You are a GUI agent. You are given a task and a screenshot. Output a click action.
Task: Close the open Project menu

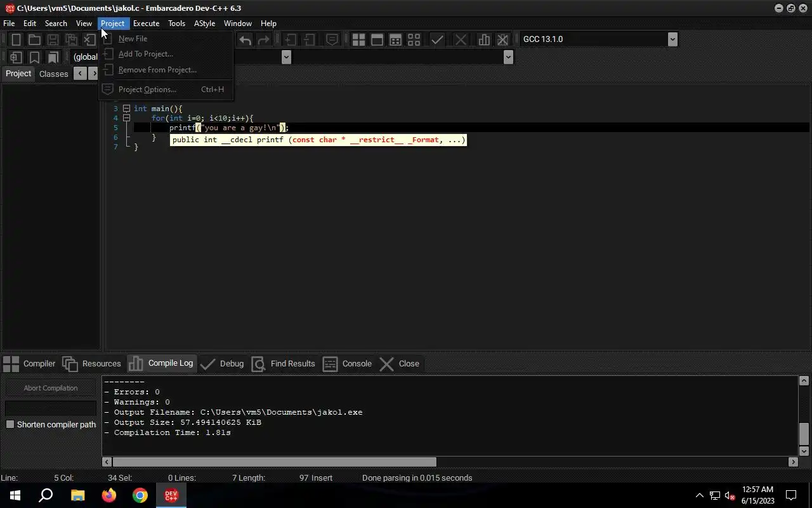(x=112, y=23)
